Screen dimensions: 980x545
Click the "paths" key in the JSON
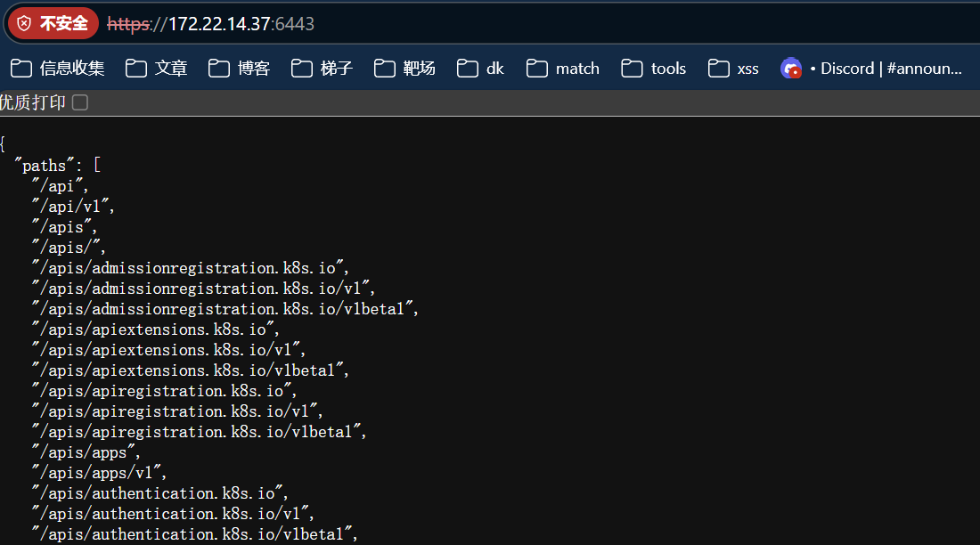45,166
